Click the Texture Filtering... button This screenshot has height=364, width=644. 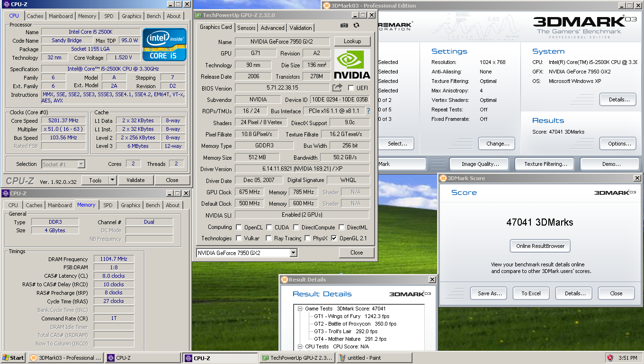pyautogui.click(x=546, y=164)
